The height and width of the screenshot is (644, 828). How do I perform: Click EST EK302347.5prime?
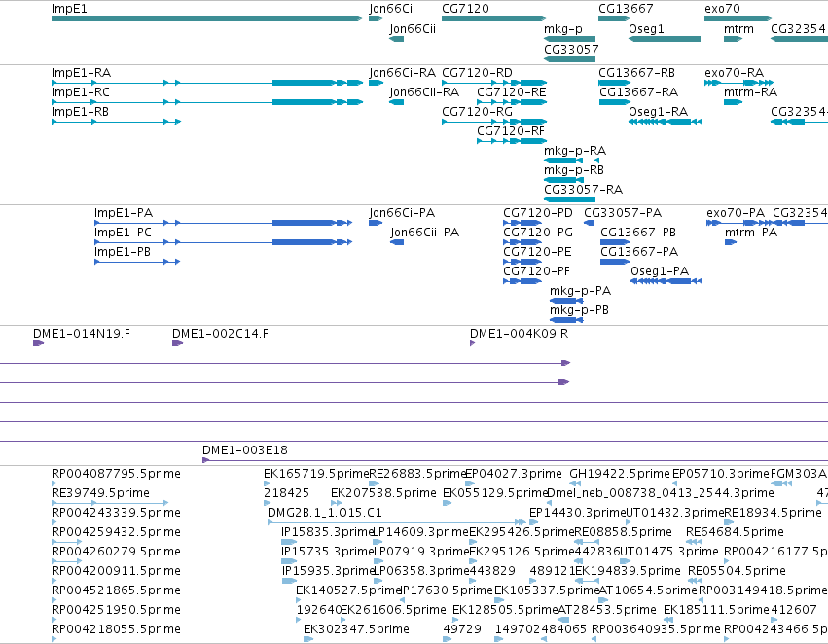(x=308, y=639)
